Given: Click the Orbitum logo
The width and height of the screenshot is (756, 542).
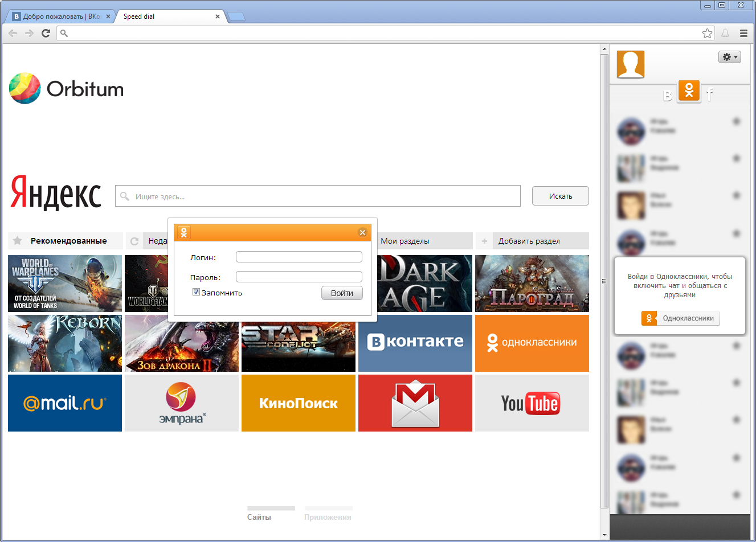Looking at the screenshot, I should 67,88.
